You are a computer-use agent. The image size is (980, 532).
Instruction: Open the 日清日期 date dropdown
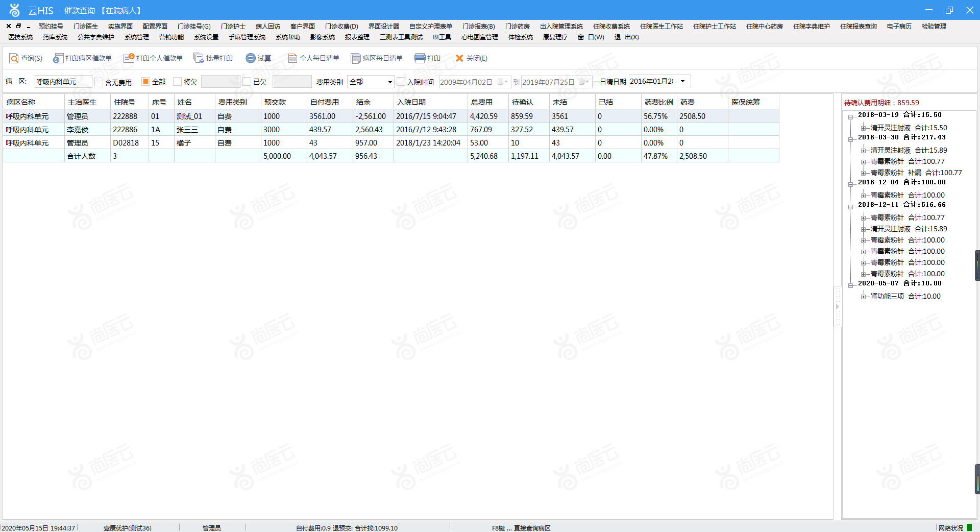point(683,81)
